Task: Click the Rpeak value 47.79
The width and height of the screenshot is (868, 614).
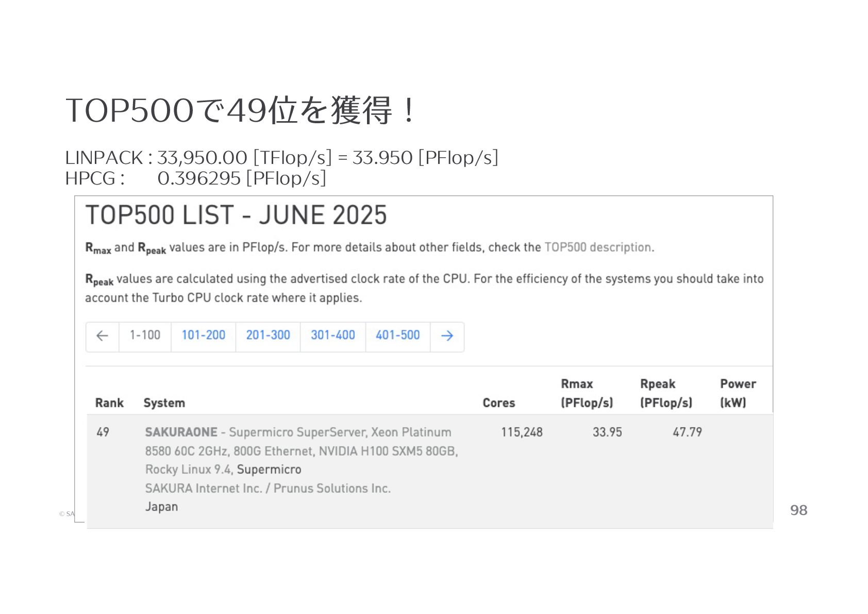Action: 687,432
